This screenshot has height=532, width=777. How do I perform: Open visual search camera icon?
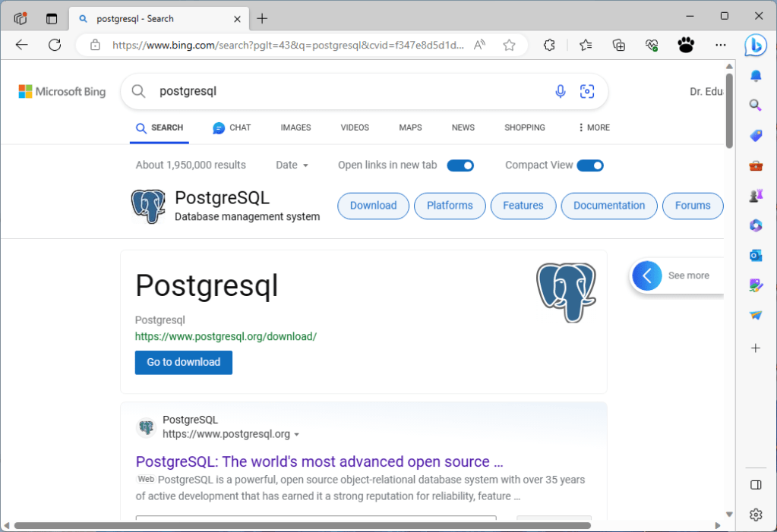[x=587, y=92]
